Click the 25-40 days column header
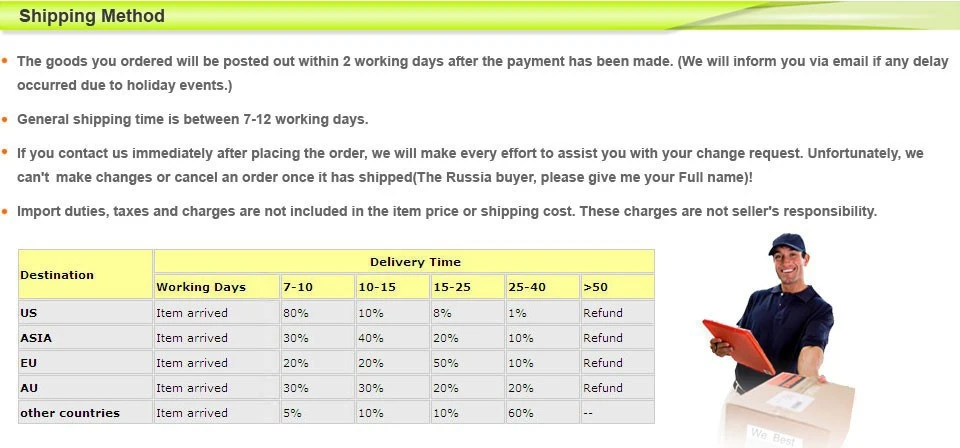Viewport: 960px width, 448px height. 542,286
